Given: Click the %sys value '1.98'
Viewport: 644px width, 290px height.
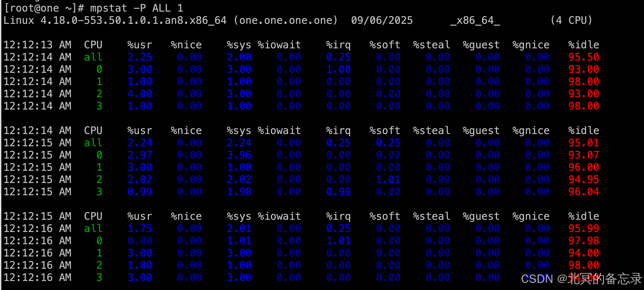Looking at the screenshot, I should (239, 192).
